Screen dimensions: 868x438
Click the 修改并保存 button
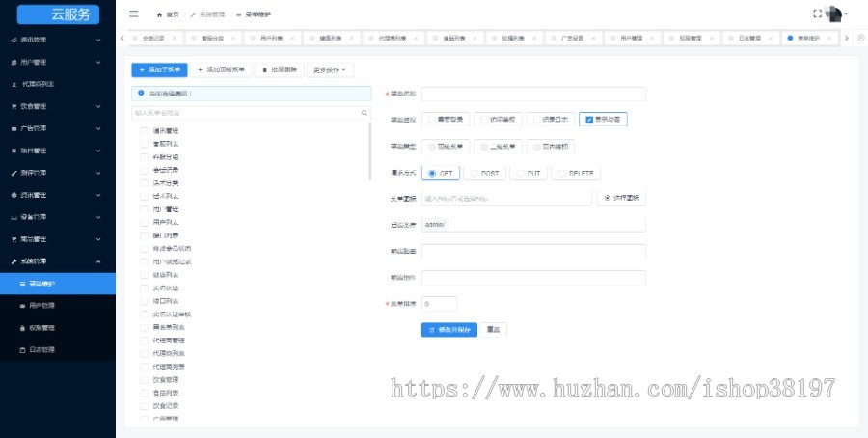[x=448, y=330]
